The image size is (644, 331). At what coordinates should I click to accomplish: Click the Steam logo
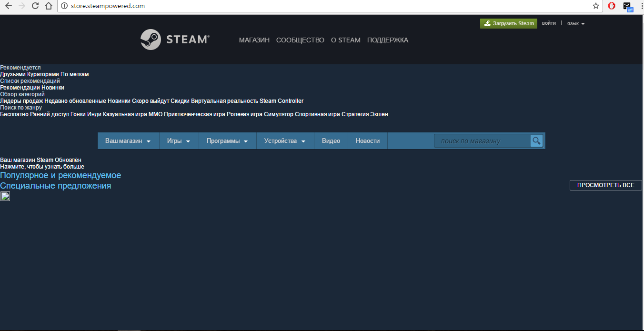click(175, 40)
